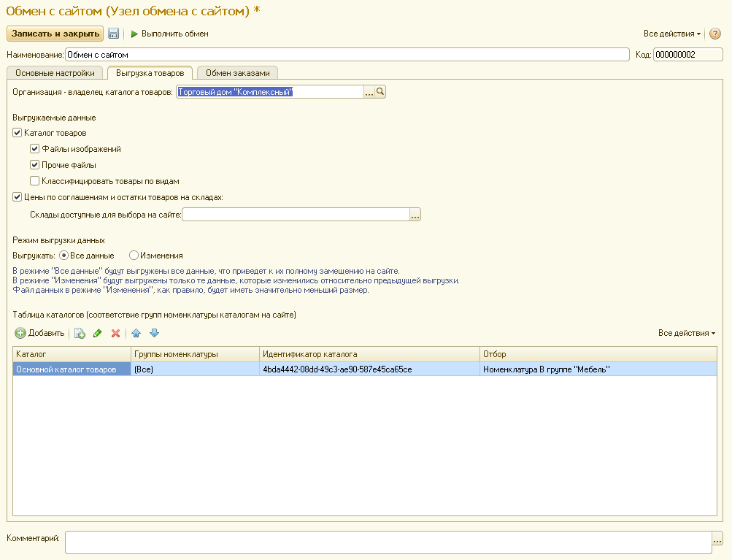Image resolution: width=732 pixels, height=560 pixels.
Task: Click the magnifier icon next to organization field
Action: (x=380, y=91)
